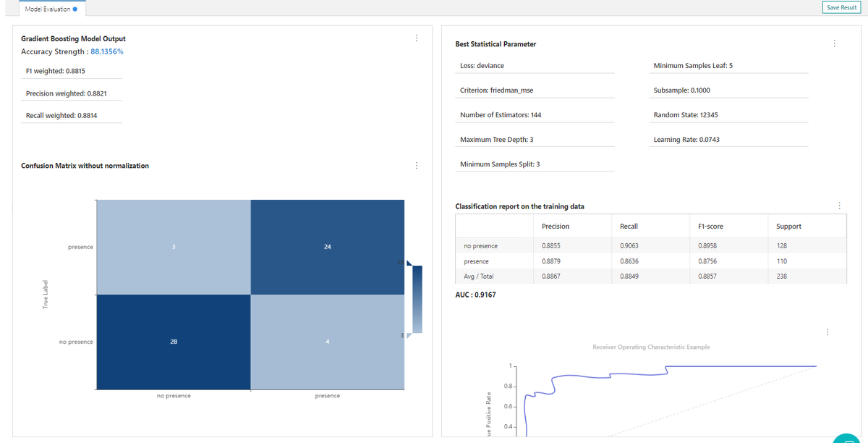The height and width of the screenshot is (443, 868).
Task: Open ROC chart three-dot options menu
Action: (x=827, y=332)
